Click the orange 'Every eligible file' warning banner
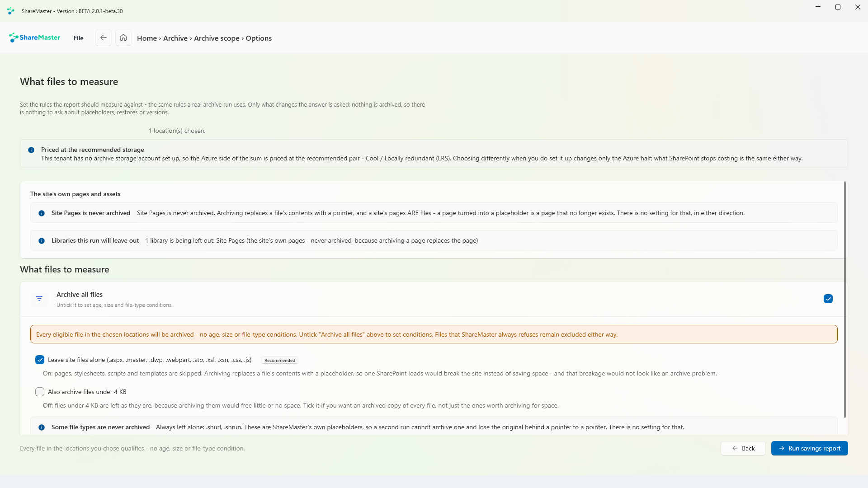 tap(434, 334)
